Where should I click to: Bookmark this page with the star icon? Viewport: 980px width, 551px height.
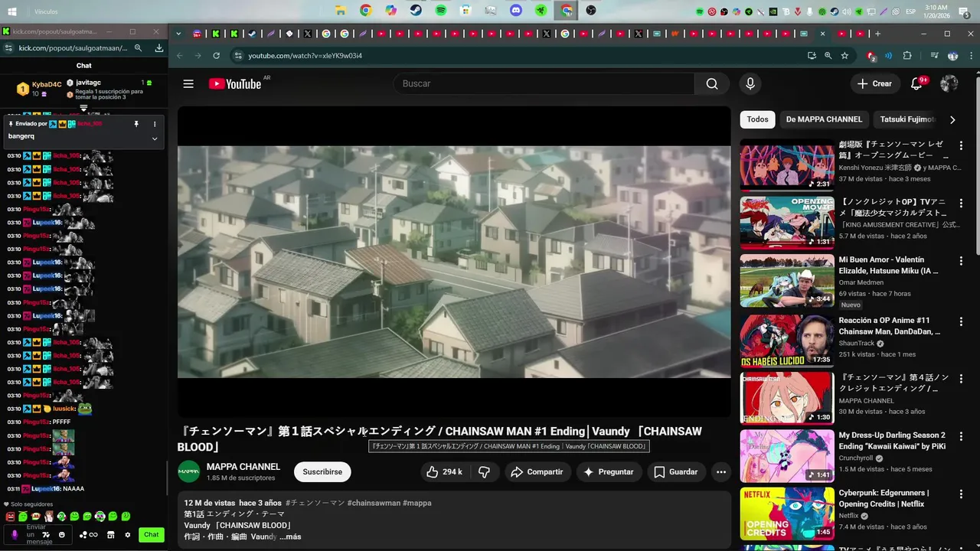click(x=844, y=56)
